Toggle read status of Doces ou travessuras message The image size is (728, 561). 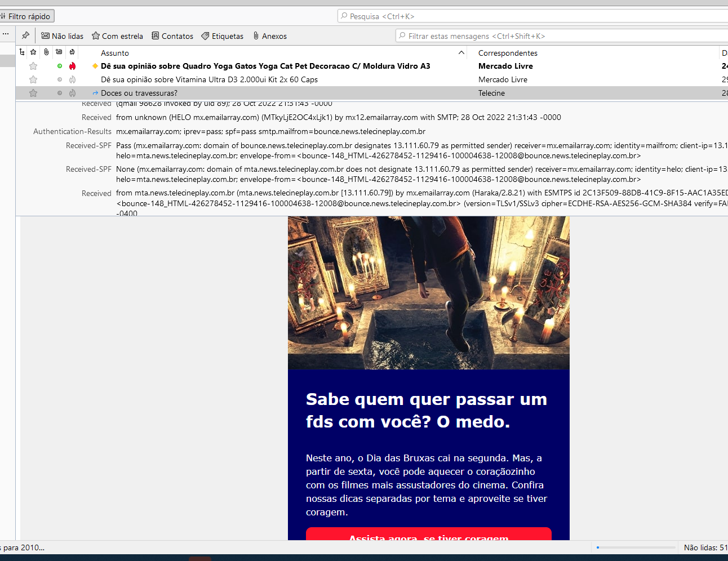point(60,93)
